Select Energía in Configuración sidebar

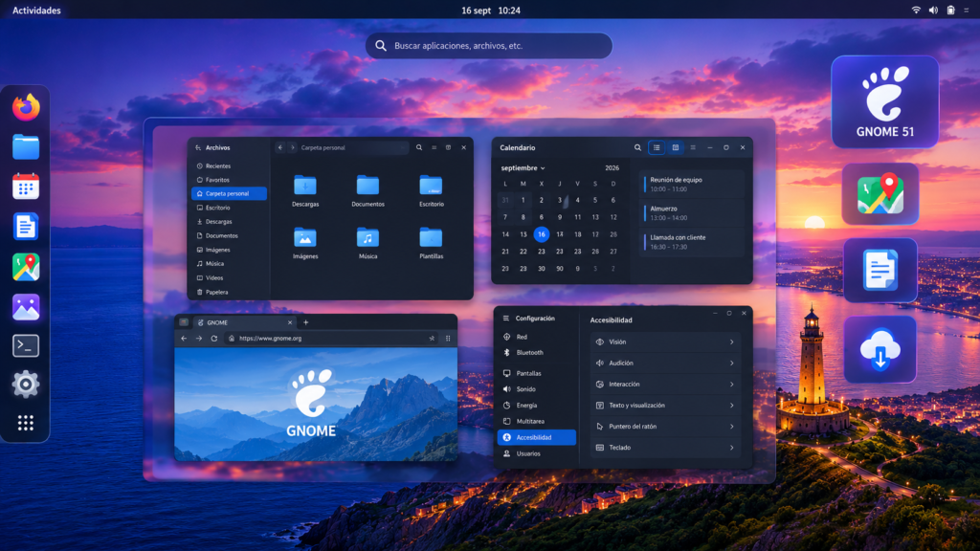pos(537,405)
